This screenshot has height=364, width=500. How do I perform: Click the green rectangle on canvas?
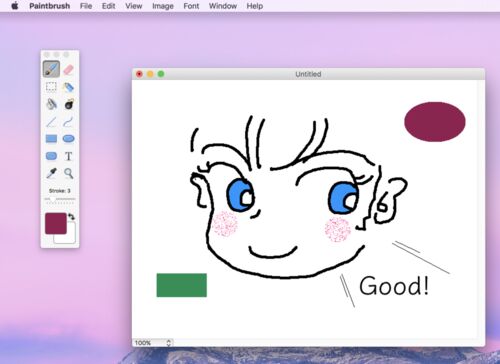click(x=182, y=285)
